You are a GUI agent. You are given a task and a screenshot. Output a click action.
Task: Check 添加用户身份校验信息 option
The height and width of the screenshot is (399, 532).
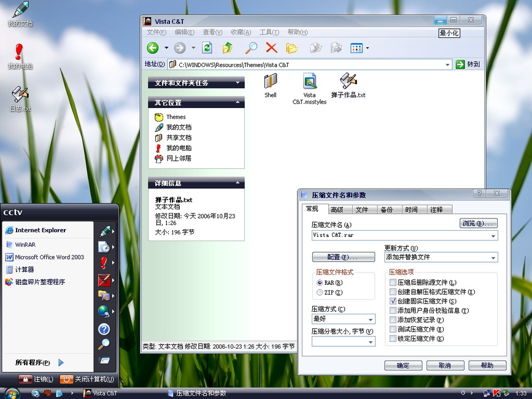(x=393, y=311)
